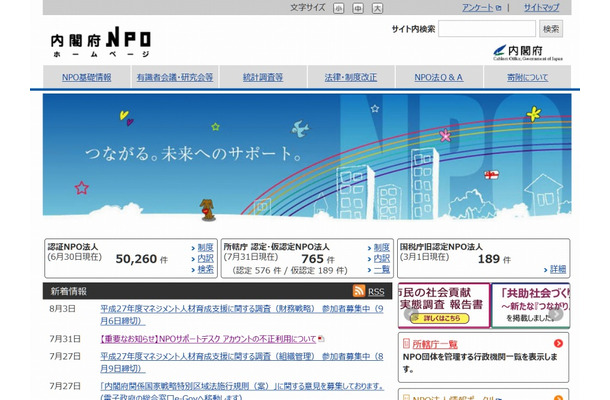Click the site search input field

[x=487, y=29]
